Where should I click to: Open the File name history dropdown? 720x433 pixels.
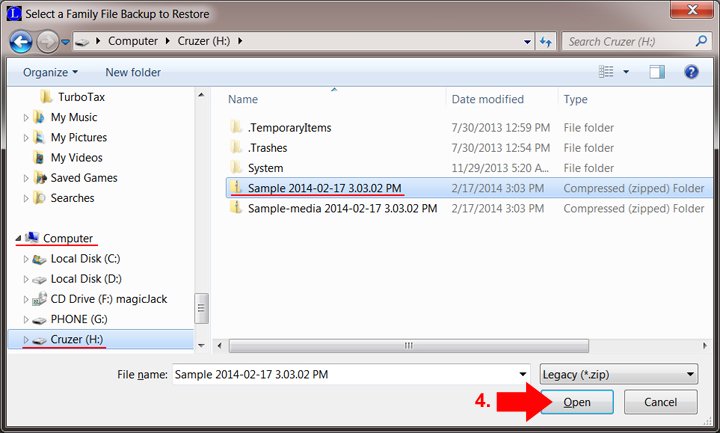523,375
